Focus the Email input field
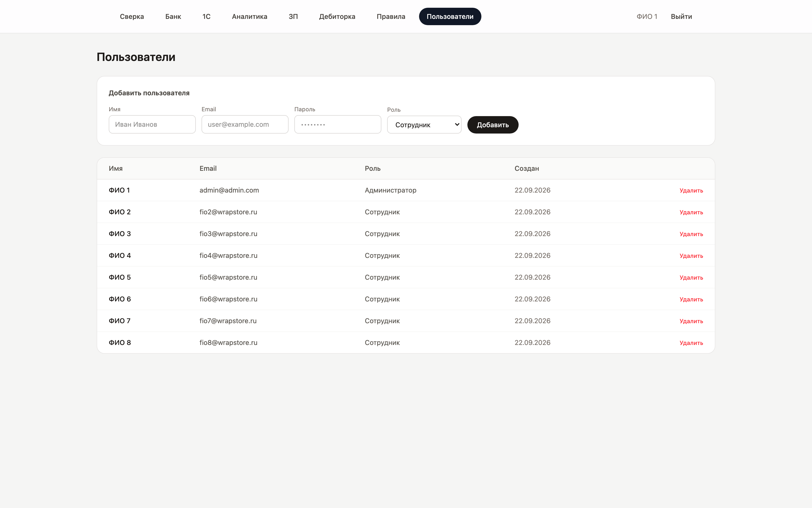 [x=245, y=124]
